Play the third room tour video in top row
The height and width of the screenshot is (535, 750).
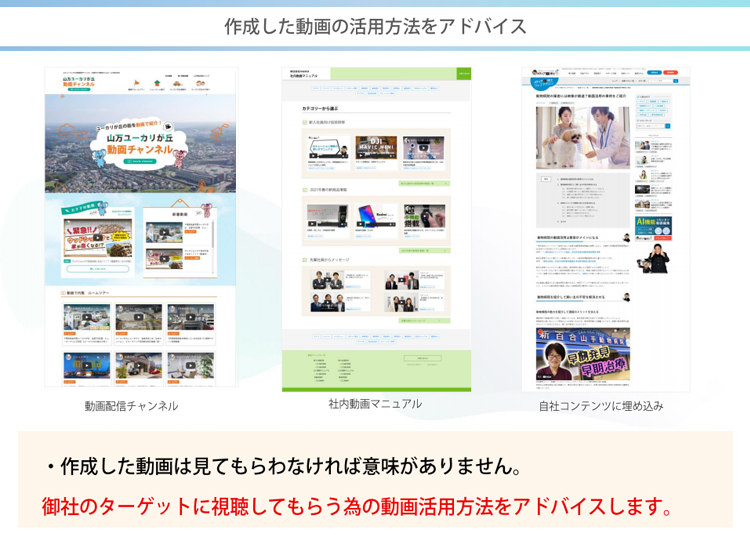190,317
